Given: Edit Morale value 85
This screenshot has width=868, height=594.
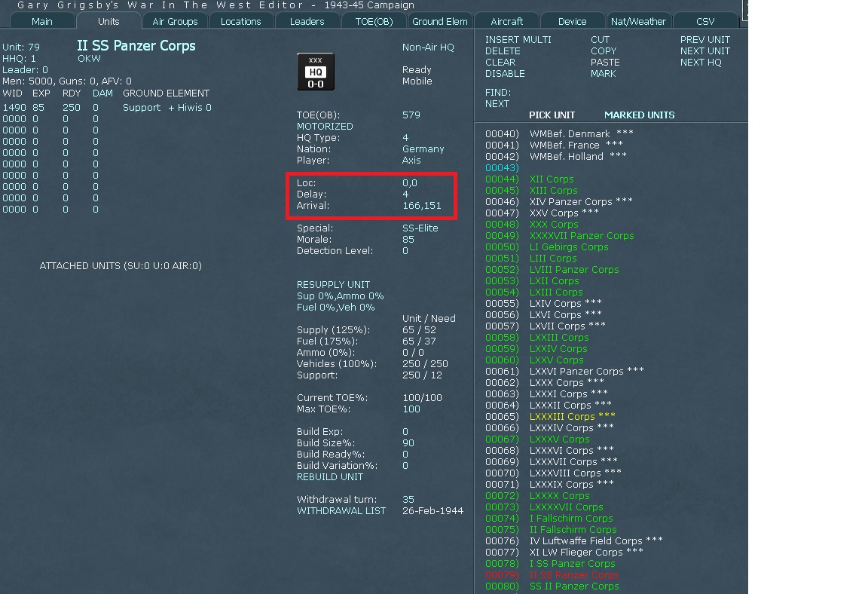Looking at the screenshot, I should pyautogui.click(x=408, y=240).
